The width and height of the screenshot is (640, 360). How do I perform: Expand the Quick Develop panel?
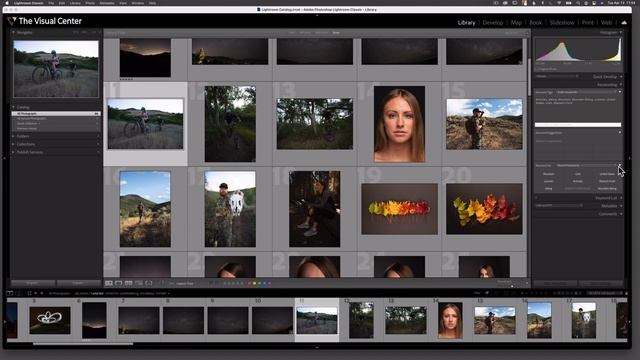pos(621,77)
